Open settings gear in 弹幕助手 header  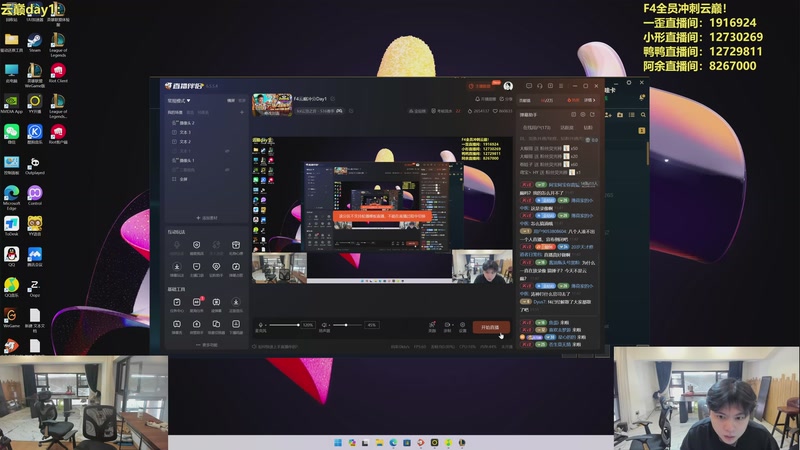coord(583,115)
